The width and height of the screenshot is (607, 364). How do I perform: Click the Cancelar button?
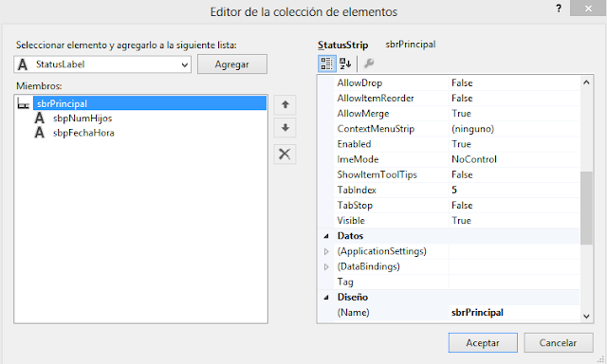559,343
